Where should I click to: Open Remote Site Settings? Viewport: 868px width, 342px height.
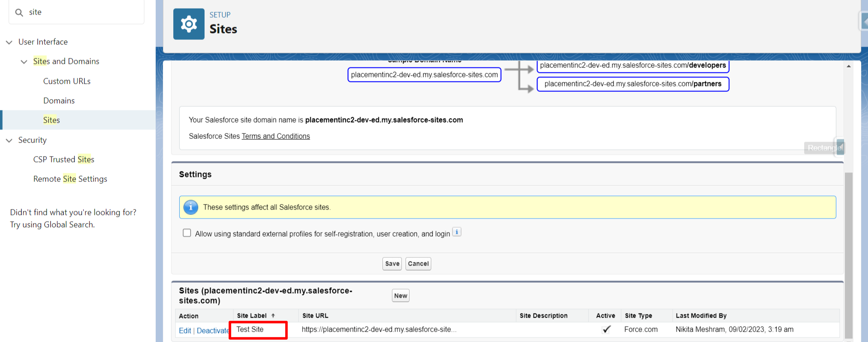(70, 179)
